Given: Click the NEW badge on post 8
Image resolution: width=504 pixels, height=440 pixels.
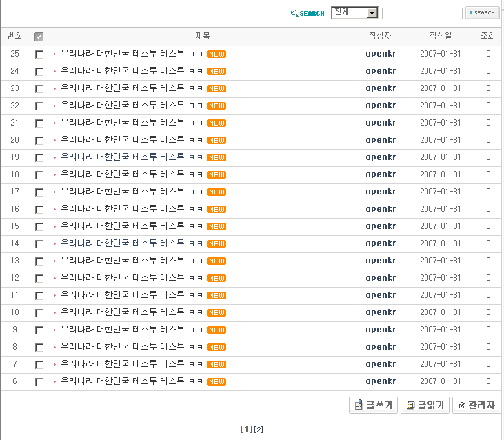Looking at the screenshot, I should pos(216,348).
